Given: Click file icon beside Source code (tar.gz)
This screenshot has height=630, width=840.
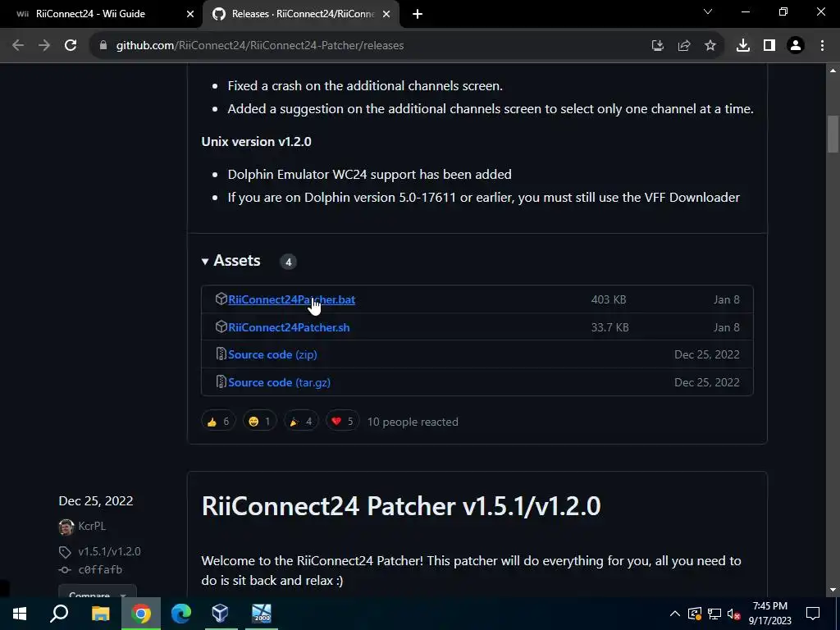Looking at the screenshot, I should click(221, 382).
